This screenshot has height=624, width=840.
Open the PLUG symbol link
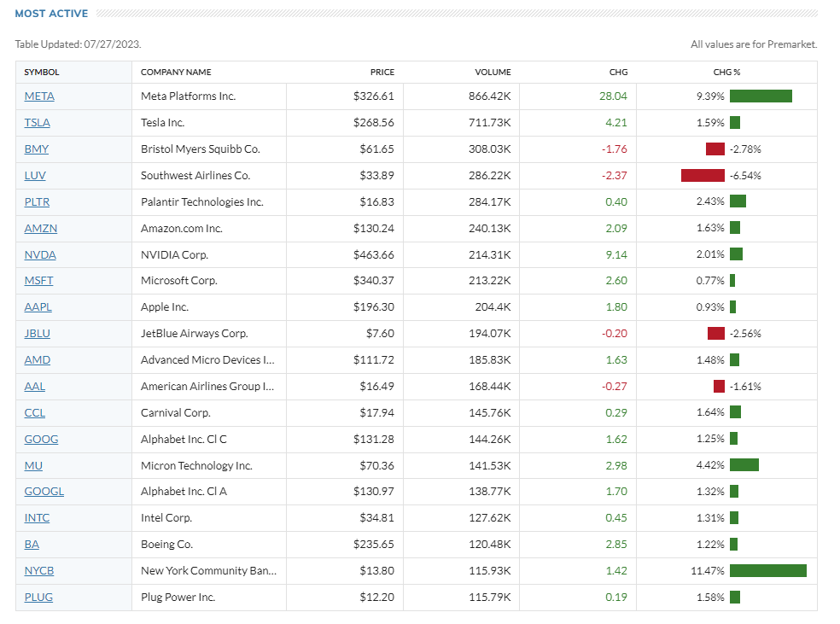38,598
